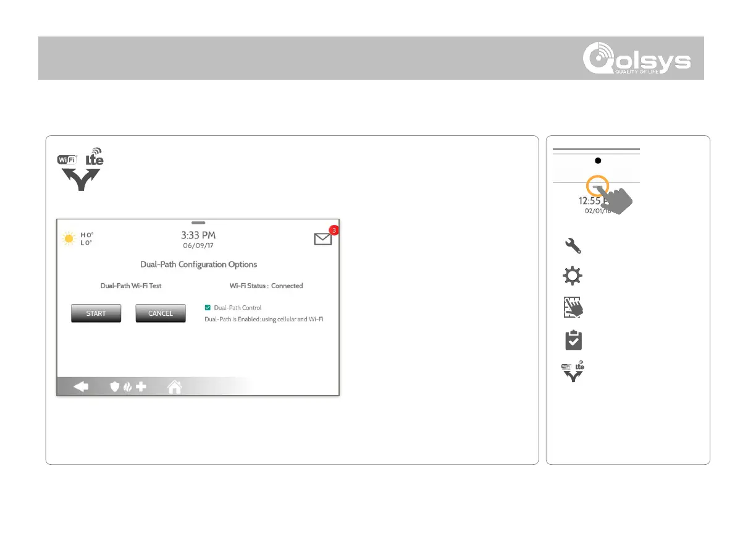The width and height of the screenshot is (756, 534).
Task: Click the clipboard check system tests icon
Action: pos(573,340)
